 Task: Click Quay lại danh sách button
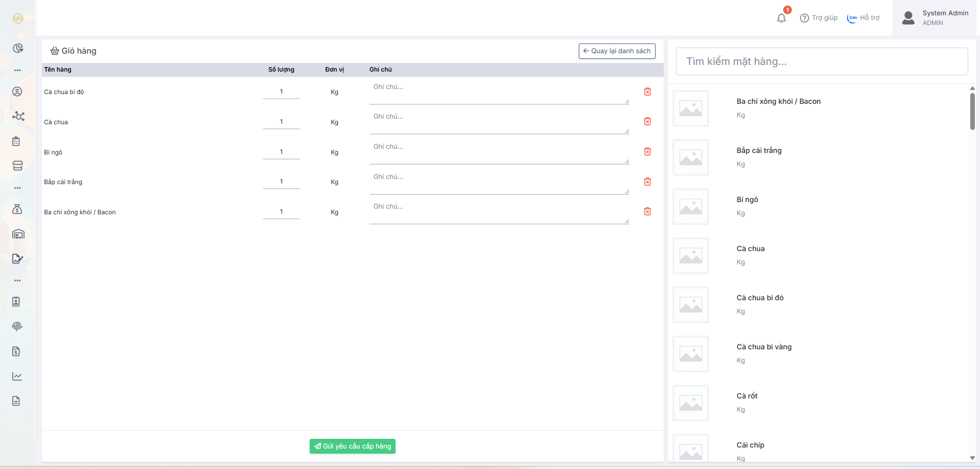coord(617,51)
